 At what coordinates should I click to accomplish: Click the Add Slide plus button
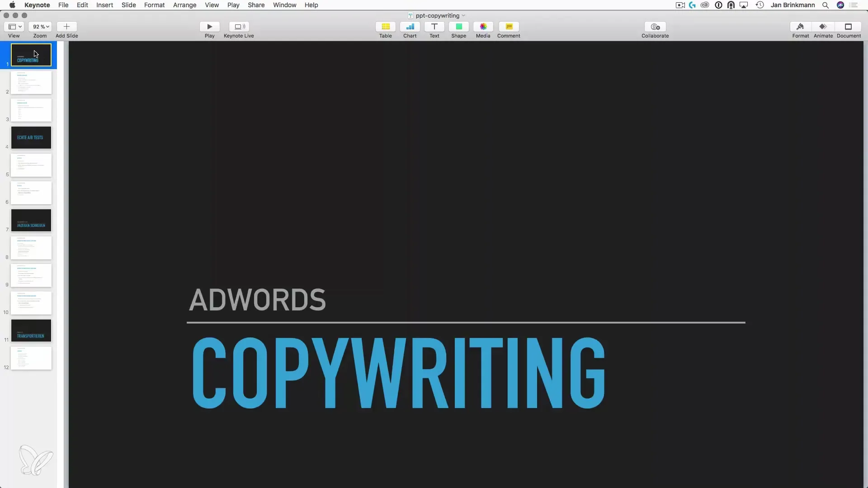point(66,27)
